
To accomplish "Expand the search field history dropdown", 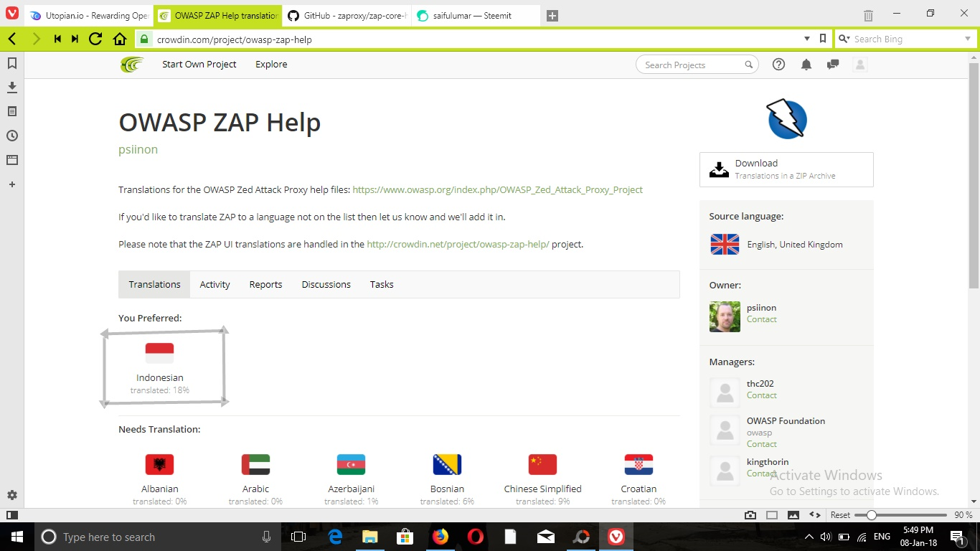I will (x=967, y=39).
